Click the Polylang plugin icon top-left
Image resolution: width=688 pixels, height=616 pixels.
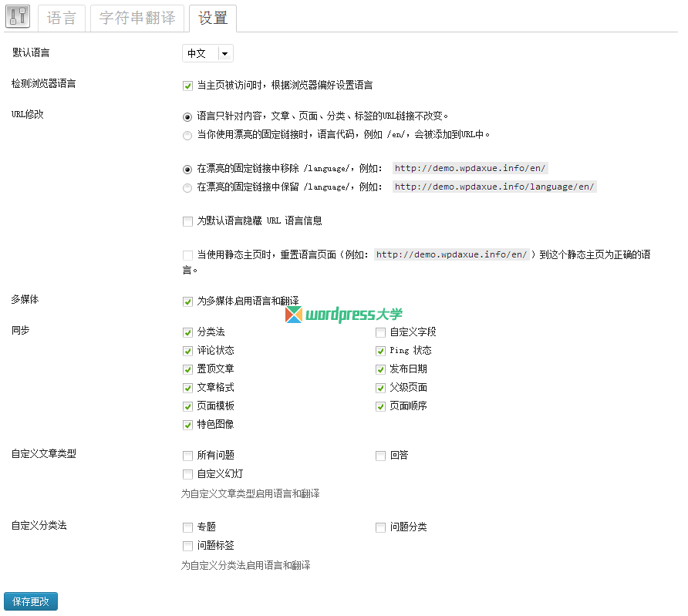tap(16, 16)
